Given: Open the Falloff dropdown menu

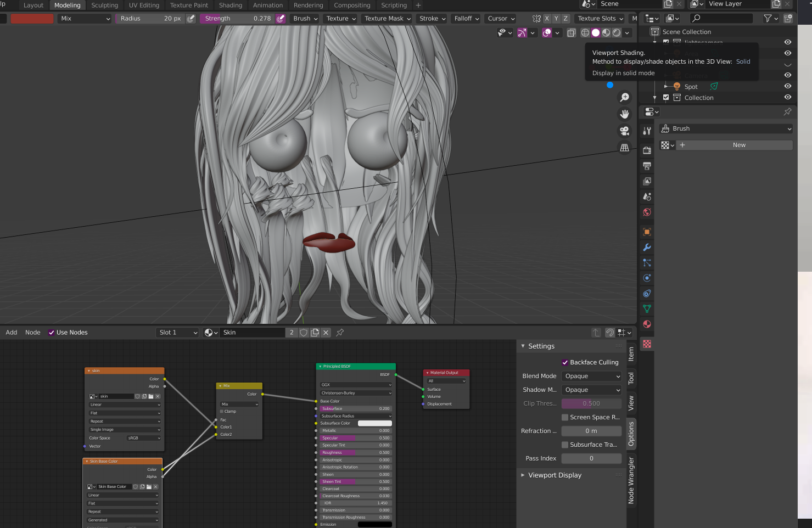Looking at the screenshot, I should tap(466, 19).
